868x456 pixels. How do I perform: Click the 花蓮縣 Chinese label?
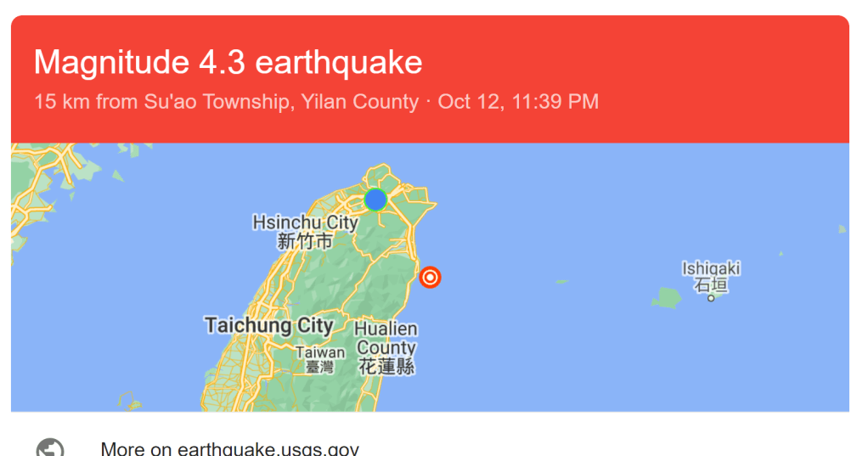point(386,367)
